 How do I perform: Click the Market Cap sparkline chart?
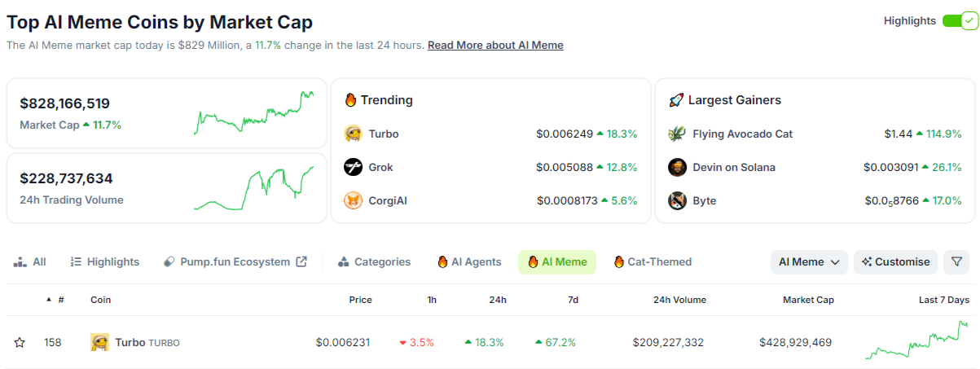[254, 114]
